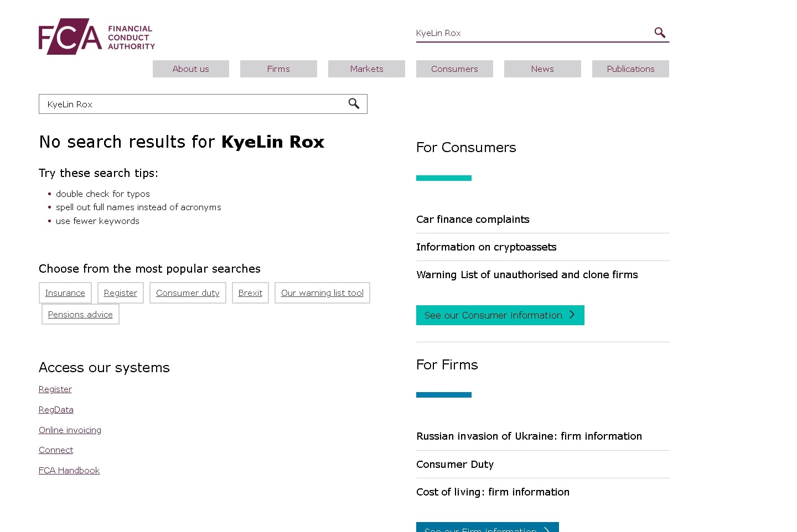Click the See our Firm information button
797x532 pixels.
[x=488, y=527]
